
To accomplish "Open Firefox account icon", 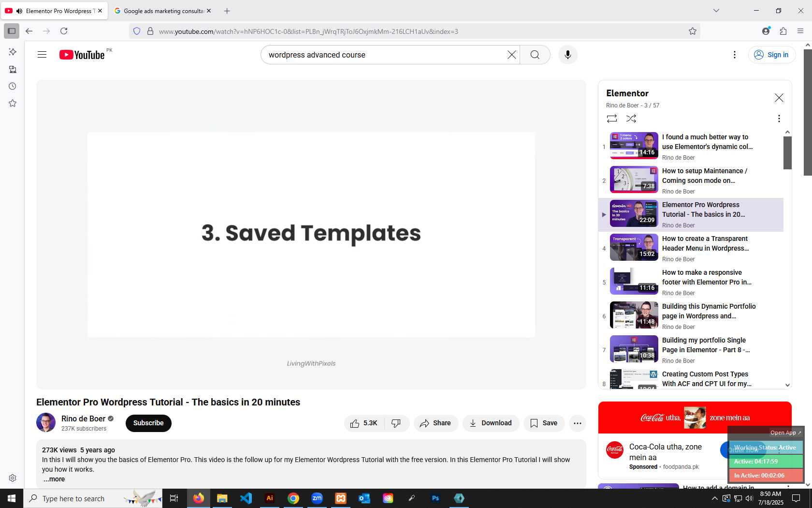I will tap(766, 31).
